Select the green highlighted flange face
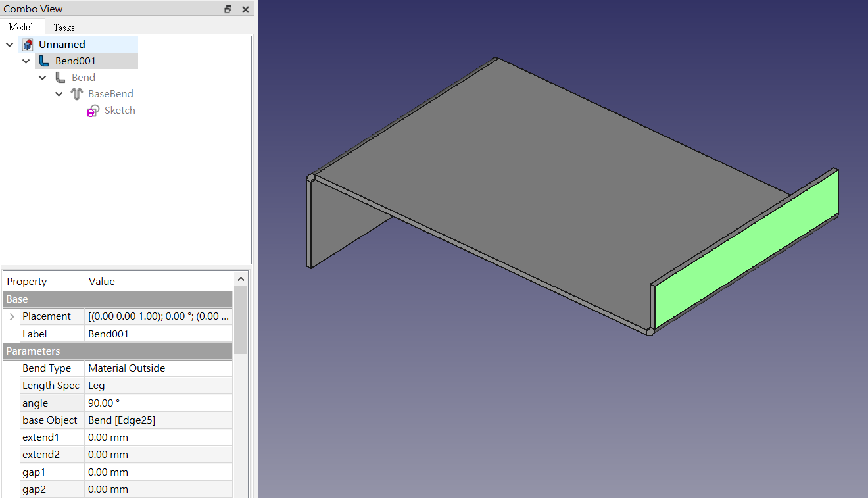The width and height of the screenshot is (868, 498). click(746, 250)
